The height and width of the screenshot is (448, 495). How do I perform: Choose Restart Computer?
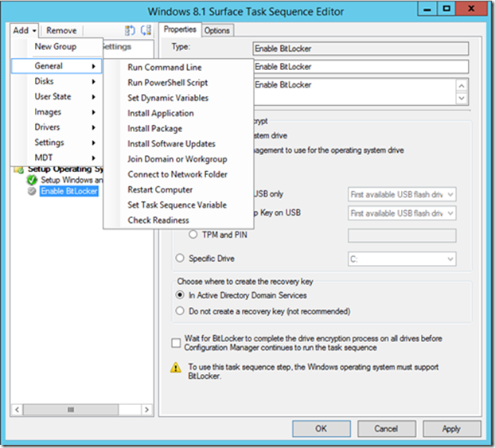click(178, 189)
